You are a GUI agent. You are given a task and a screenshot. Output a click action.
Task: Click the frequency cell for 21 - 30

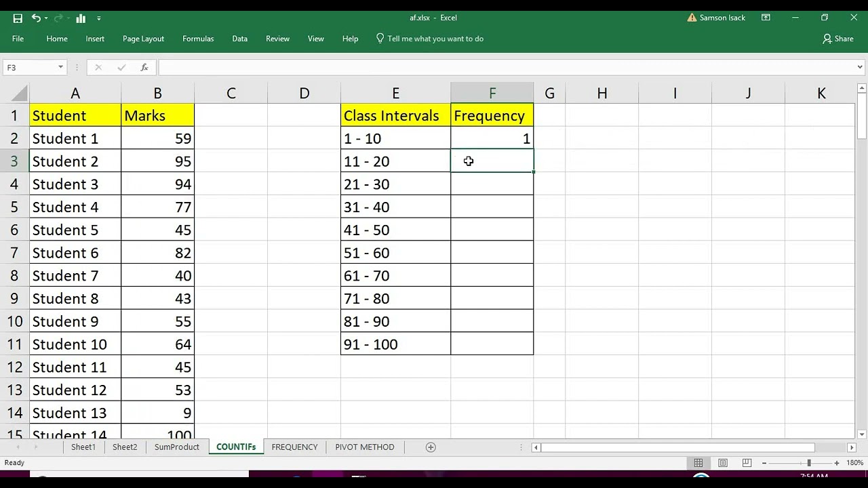tap(492, 184)
